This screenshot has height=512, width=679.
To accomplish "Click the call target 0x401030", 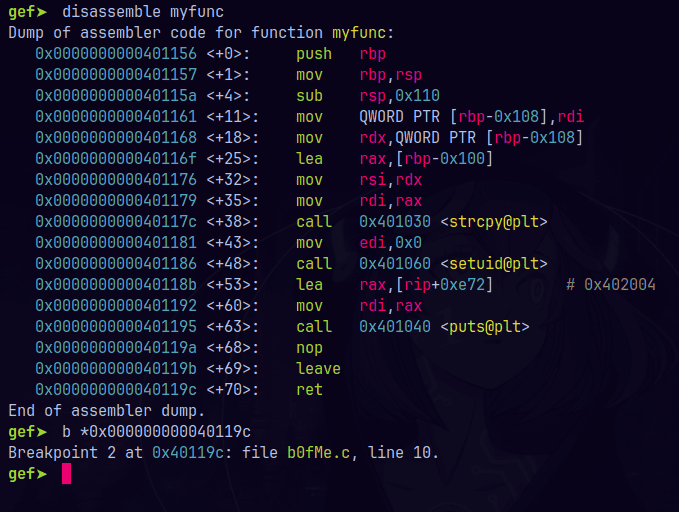I will [x=394, y=222].
